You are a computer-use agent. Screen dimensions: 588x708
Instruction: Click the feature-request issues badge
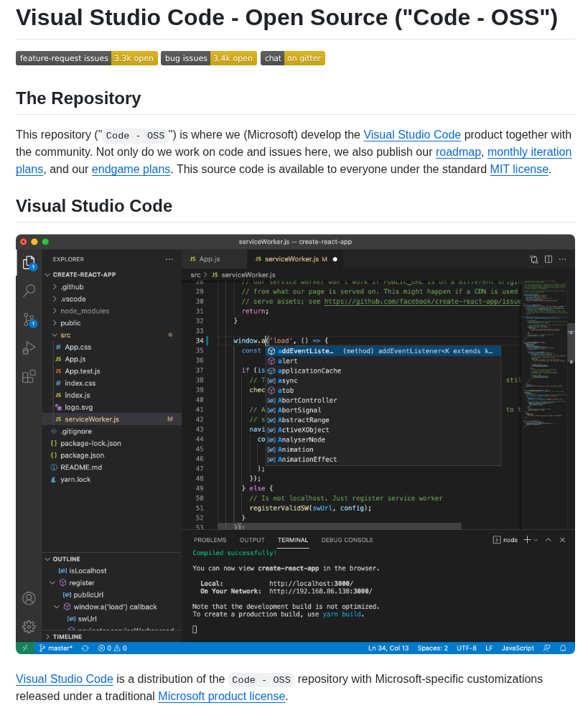click(87, 58)
